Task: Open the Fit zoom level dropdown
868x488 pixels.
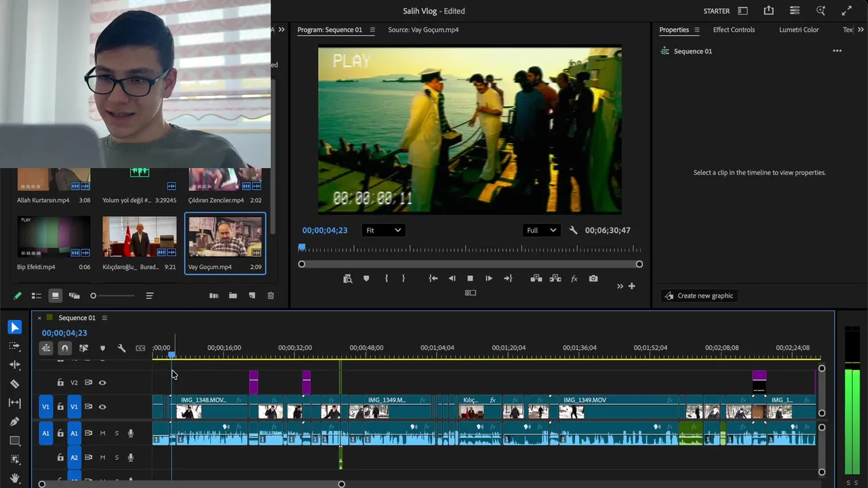Action: point(383,230)
